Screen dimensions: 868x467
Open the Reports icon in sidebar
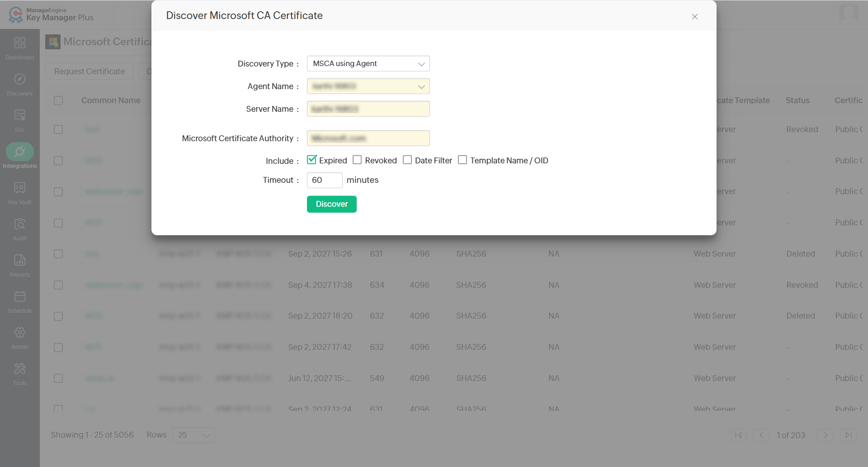coord(20,260)
